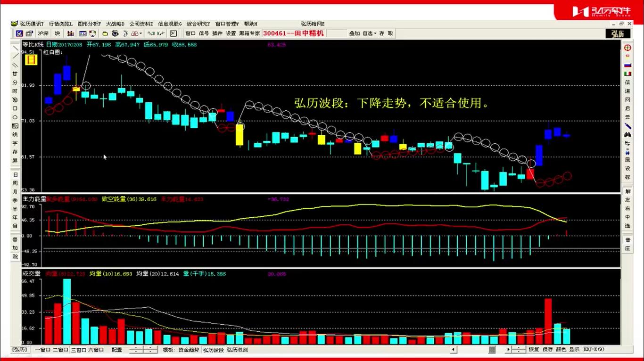Click the 弘历 logo button in toolbar
Viewport: 644px width, 361px height.
[618, 33]
